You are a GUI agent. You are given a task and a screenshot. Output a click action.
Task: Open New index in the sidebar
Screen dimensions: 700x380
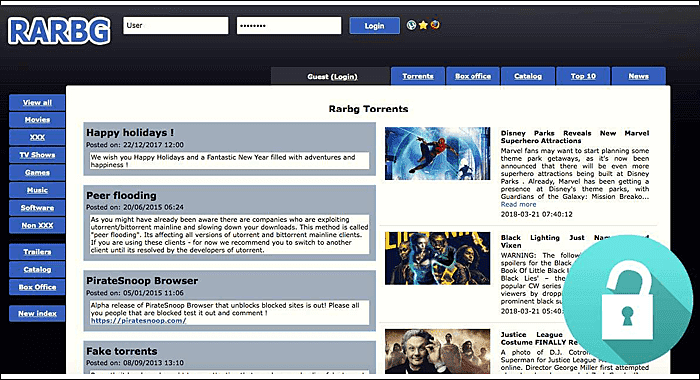point(37,313)
